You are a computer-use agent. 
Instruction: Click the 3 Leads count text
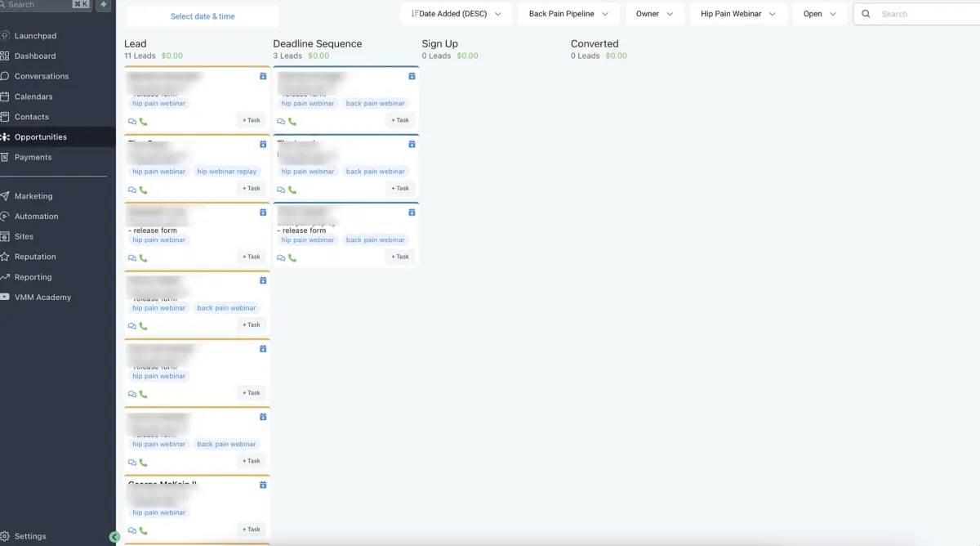click(x=287, y=56)
